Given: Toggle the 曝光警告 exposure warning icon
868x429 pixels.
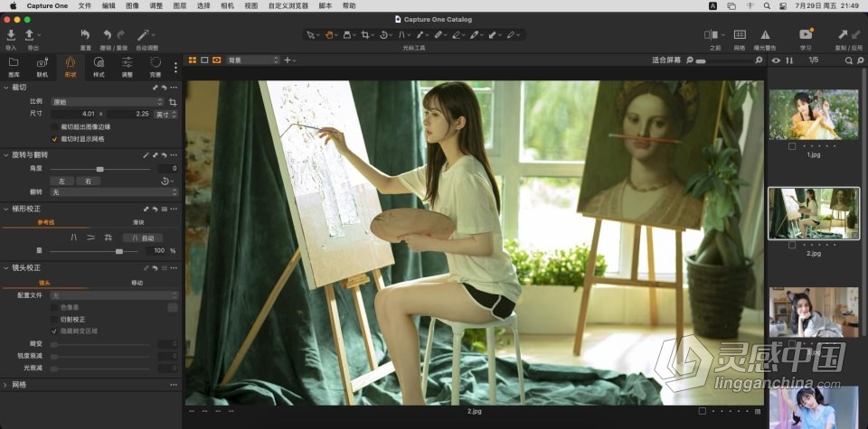Looking at the screenshot, I should click(x=765, y=35).
